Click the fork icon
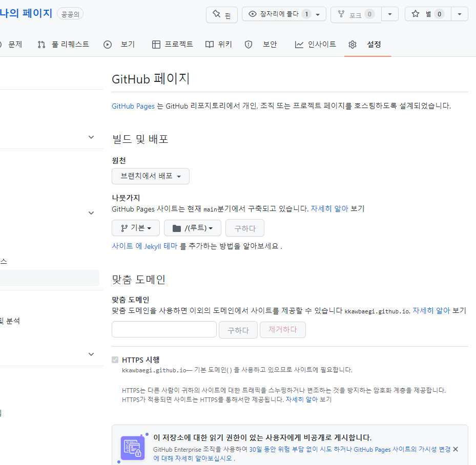The image size is (476, 465). 341,14
